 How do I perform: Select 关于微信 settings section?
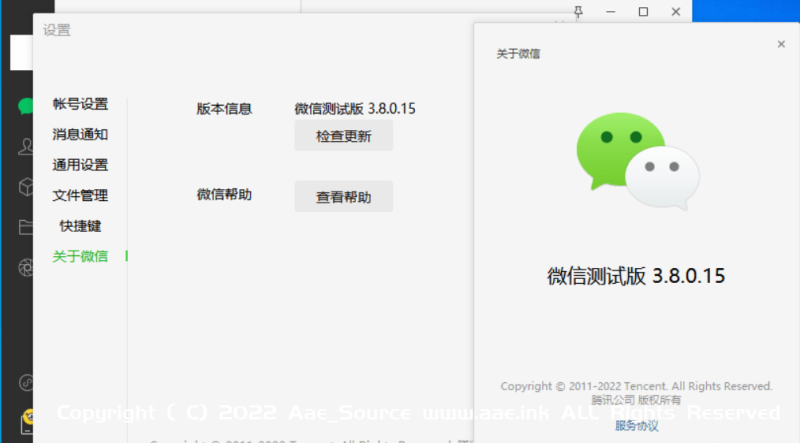point(80,256)
